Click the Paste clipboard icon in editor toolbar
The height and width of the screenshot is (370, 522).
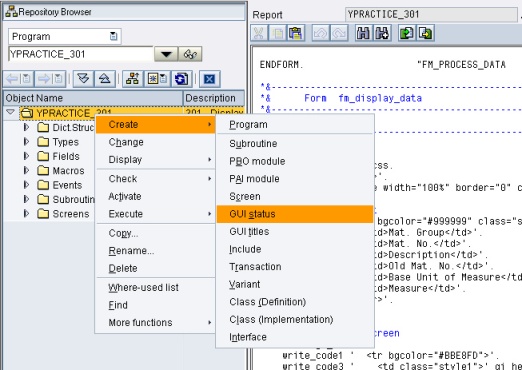(296, 33)
